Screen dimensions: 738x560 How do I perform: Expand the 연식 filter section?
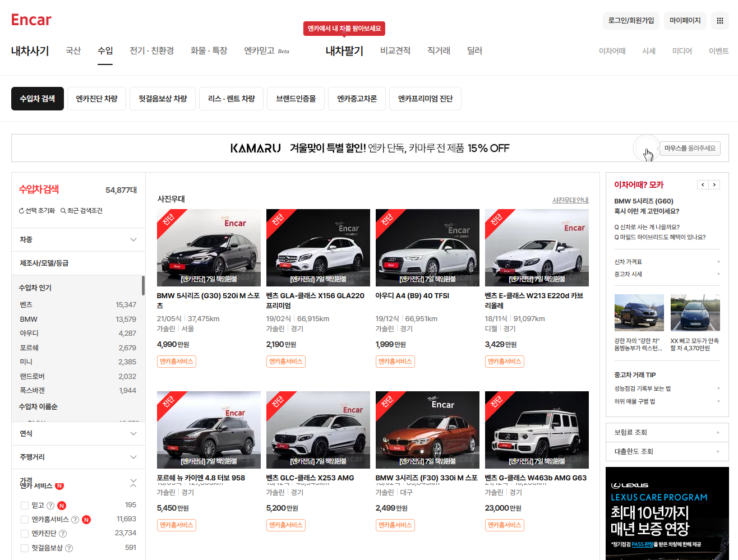[x=79, y=433]
